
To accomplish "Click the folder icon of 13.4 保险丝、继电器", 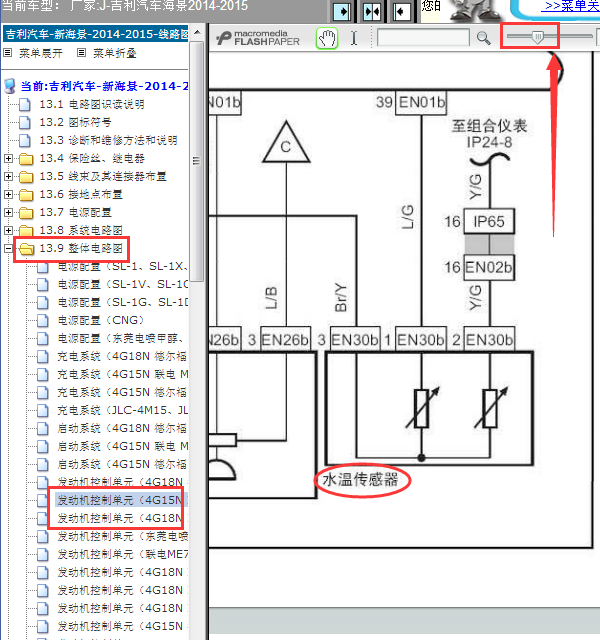I will coord(26,158).
